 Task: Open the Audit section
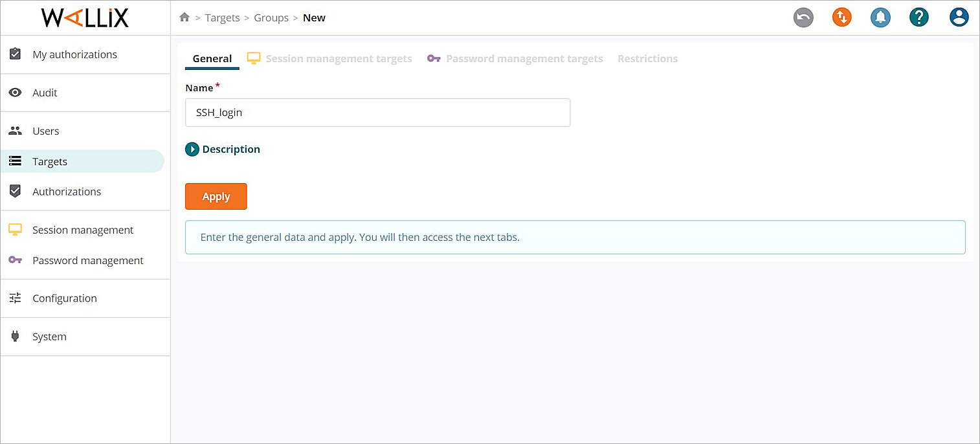point(44,93)
